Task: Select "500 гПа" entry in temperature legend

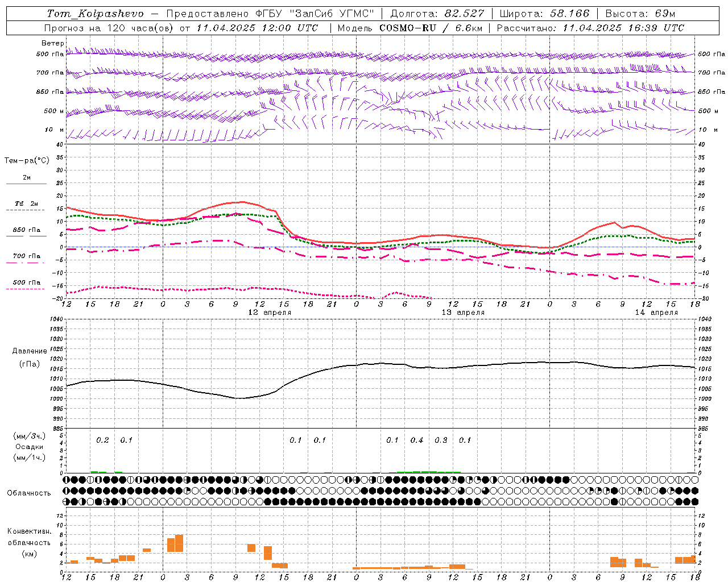Action: click(26, 282)
